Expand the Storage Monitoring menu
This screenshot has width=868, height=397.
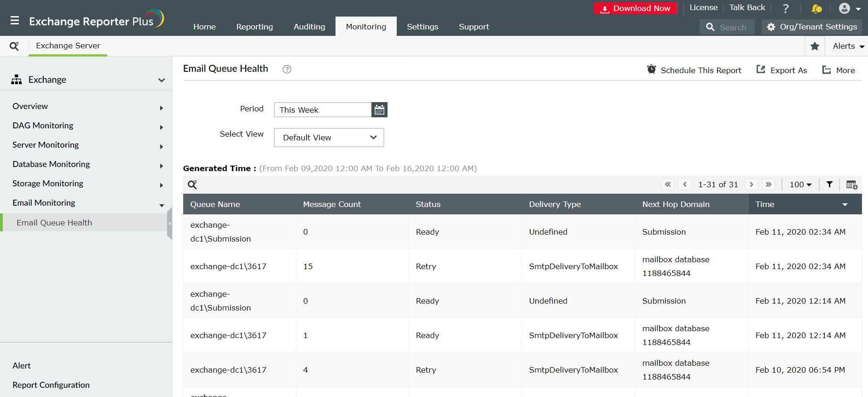[x=162, y=185]
